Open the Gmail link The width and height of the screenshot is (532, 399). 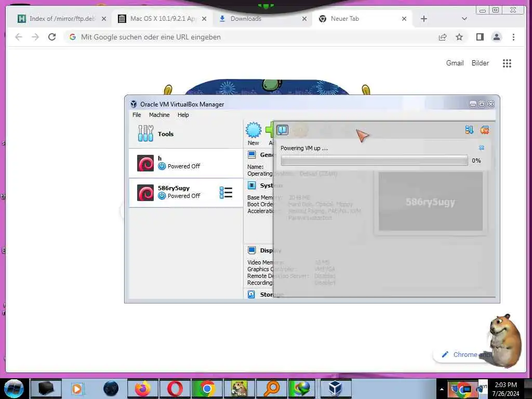[x=455, y=63]
